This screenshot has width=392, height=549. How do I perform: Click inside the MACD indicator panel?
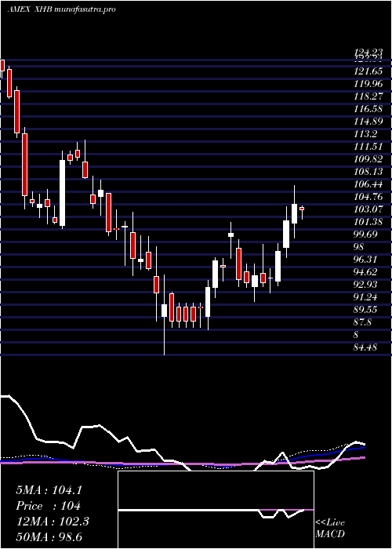(x=216, y=510)
